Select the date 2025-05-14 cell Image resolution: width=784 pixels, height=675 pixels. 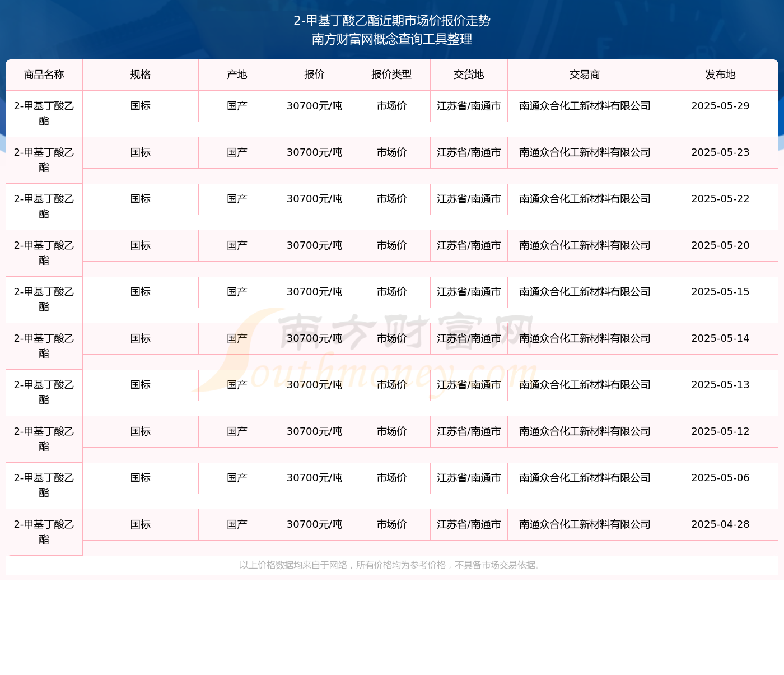coord(720,338)
